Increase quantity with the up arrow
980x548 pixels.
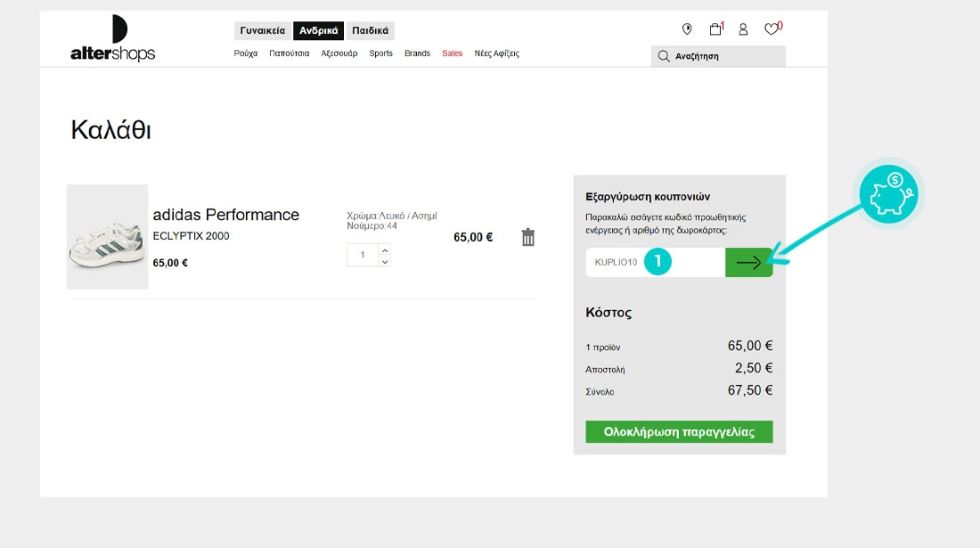click(x=384, y=250)
